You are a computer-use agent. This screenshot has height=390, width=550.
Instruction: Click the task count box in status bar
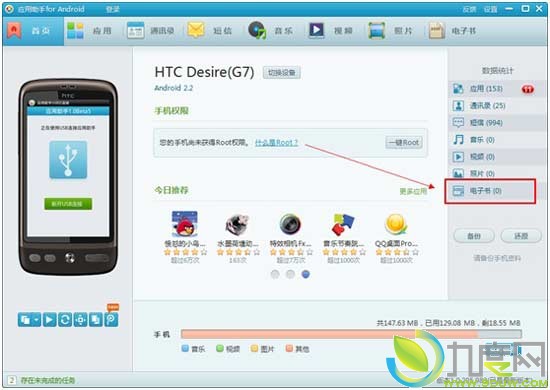12,380
